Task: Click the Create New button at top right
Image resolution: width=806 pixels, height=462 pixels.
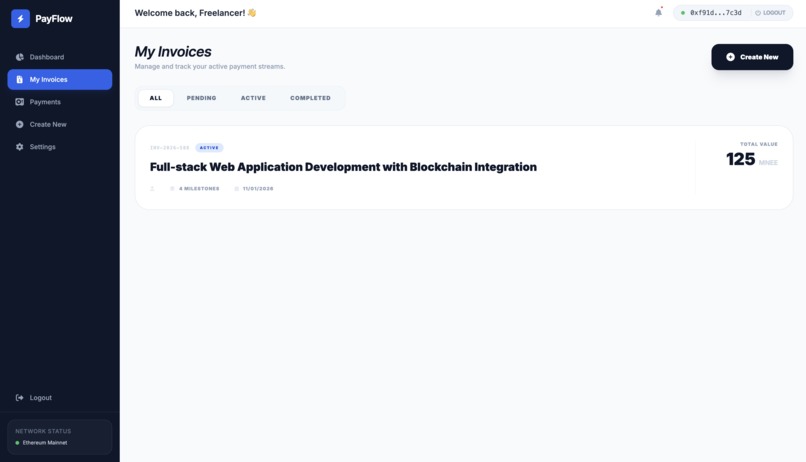Action: pos(752,57)
